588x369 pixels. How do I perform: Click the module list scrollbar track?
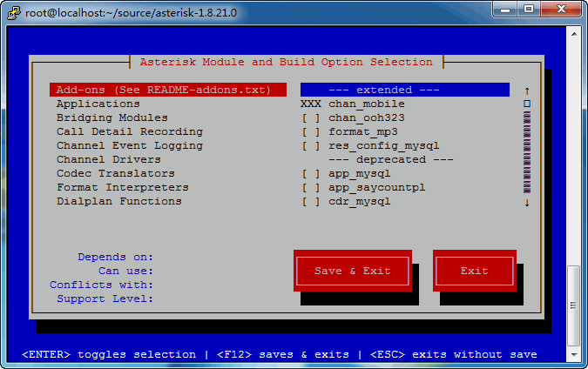coord(527,152)
